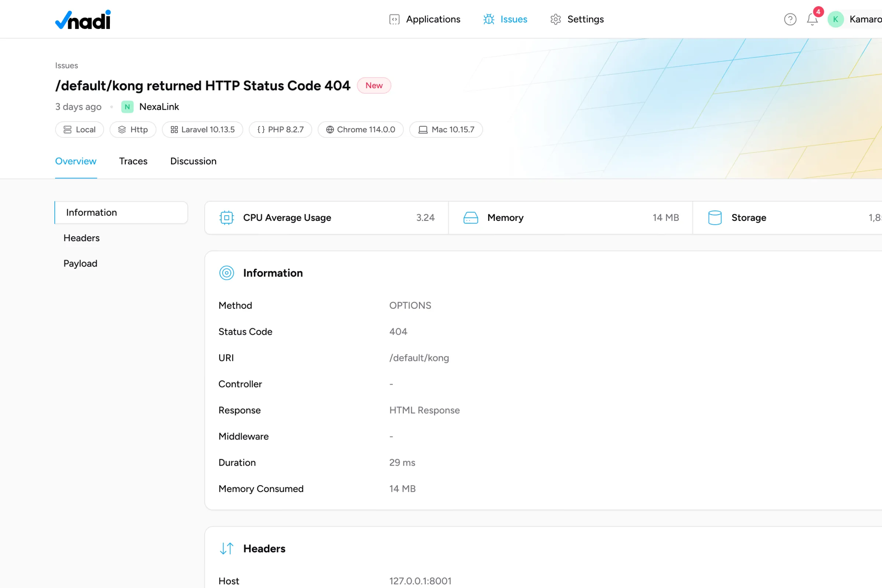This screenshot has height=588, width=882.
Task: Click the globe icon in Chrome tag
Action: tap(330, 130)
